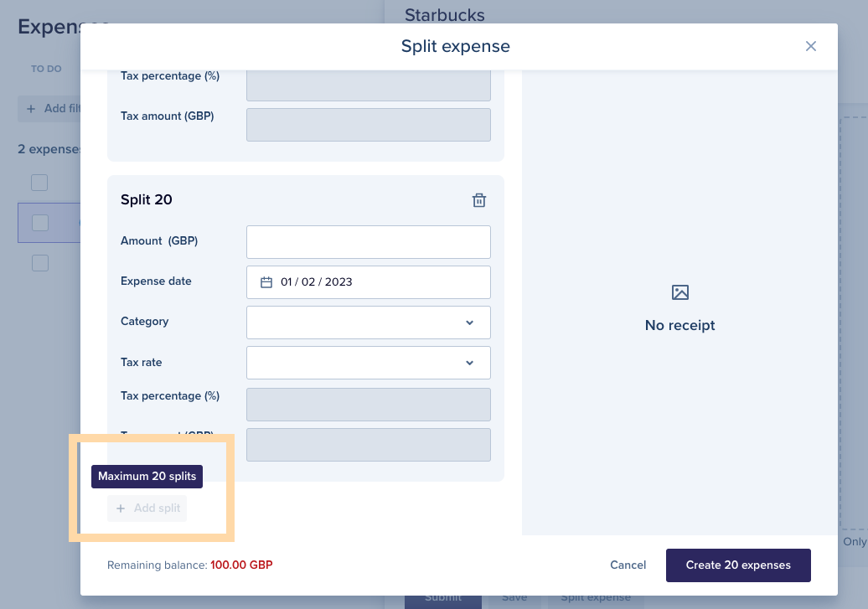Close the Split expense dialog
This screenshot has height=609, width=868.
tap(810, 47)
